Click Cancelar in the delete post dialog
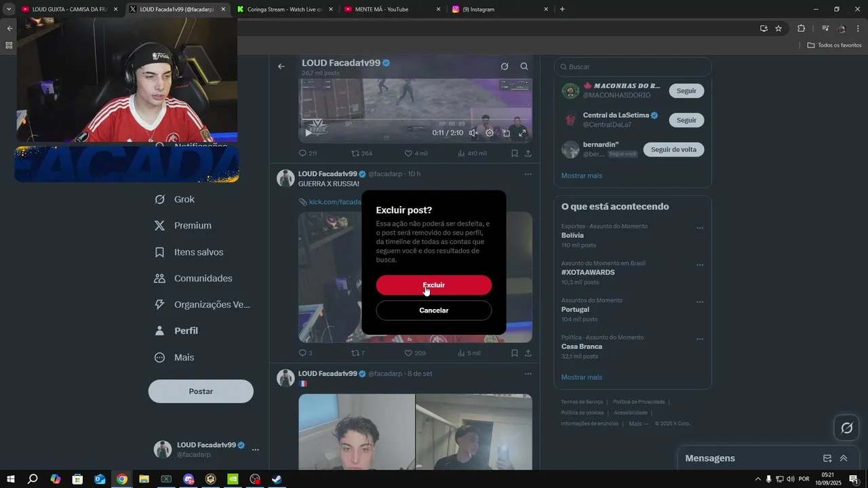Image resolution: width=868 pixels, height=488 pixels. [x=434, y=310]
